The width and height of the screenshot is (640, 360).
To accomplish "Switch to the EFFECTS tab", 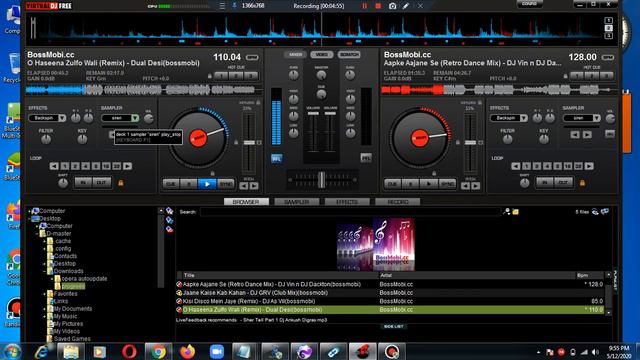I will (347, 202).
